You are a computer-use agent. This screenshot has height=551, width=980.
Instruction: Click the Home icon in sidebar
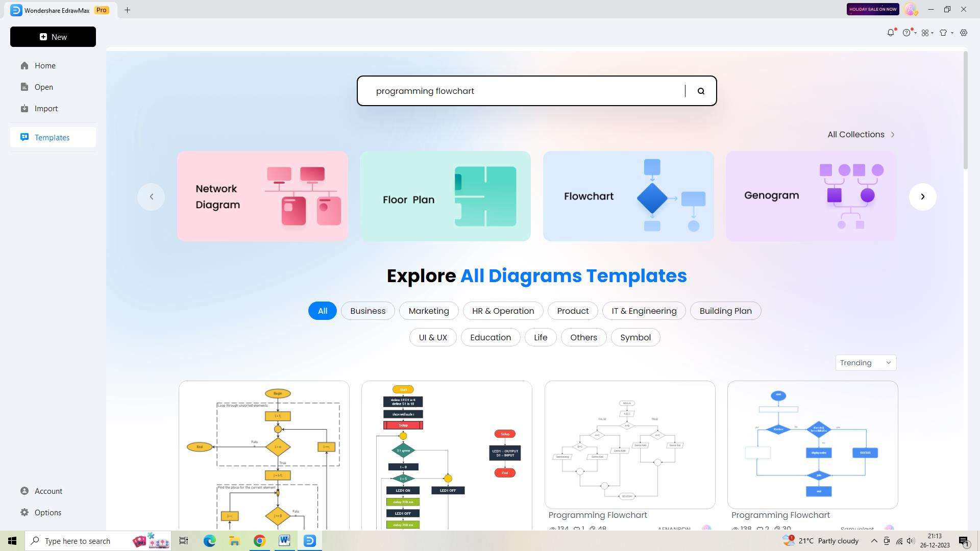24,65
